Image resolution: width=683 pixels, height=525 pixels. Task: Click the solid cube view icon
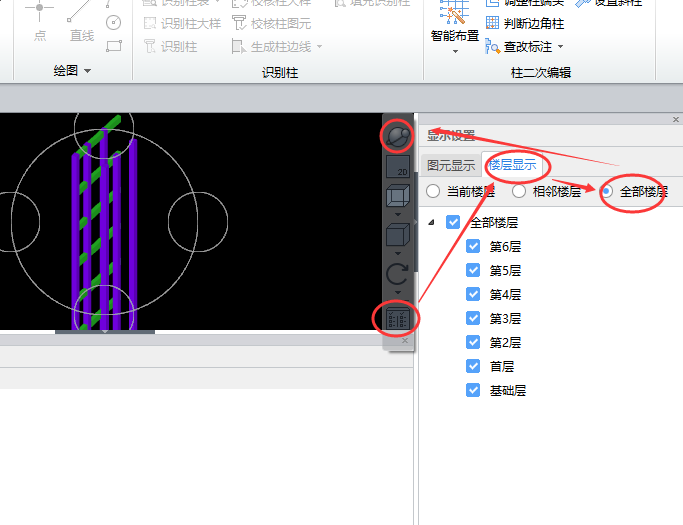(x=398, y=235)
